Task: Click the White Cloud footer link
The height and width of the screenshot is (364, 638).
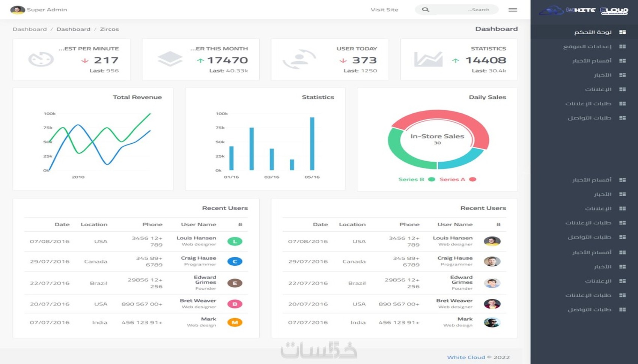Action: click(466, 357)
